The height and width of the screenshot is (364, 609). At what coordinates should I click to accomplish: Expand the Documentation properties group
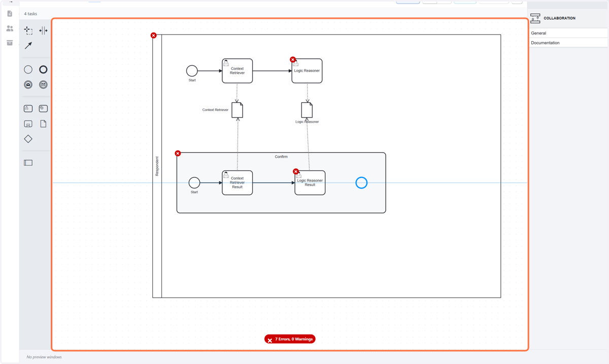[x=568, y=43]
